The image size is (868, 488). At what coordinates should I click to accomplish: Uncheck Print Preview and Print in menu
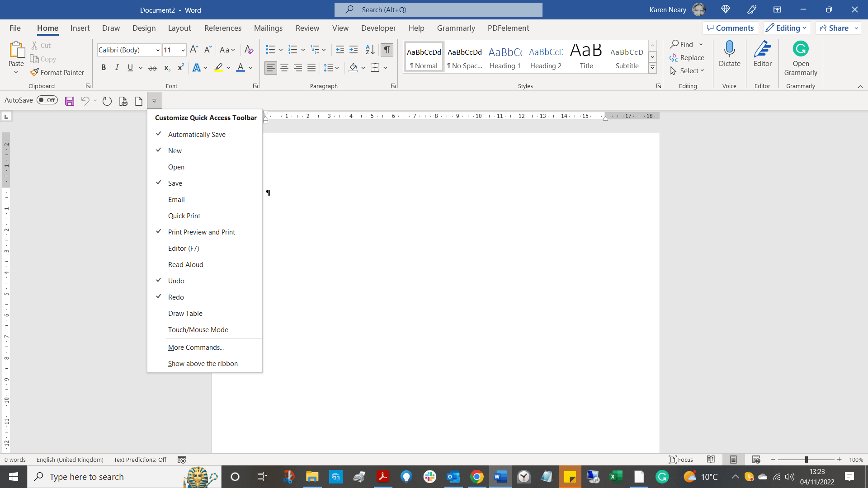pyautogui.click(x=201, y=232)
